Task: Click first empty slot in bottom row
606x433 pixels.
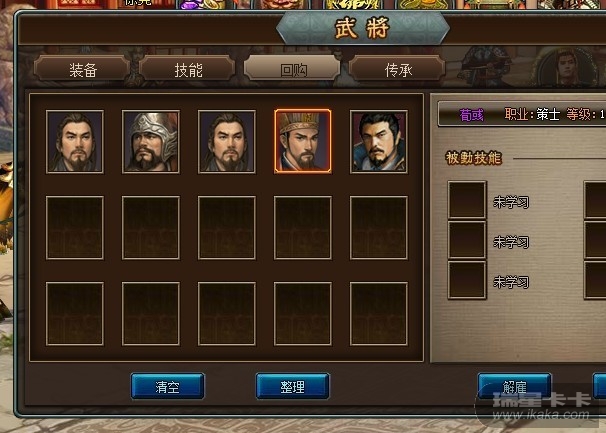Action: click(x=75, y=314)
